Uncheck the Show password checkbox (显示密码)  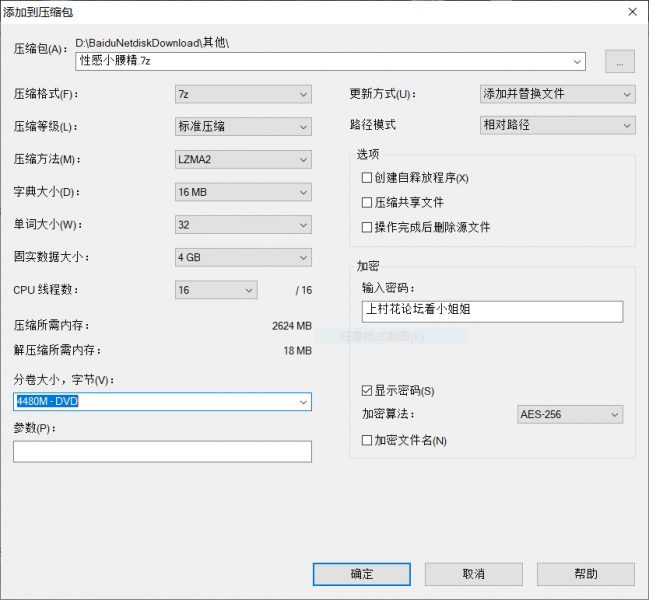[367, 390]
